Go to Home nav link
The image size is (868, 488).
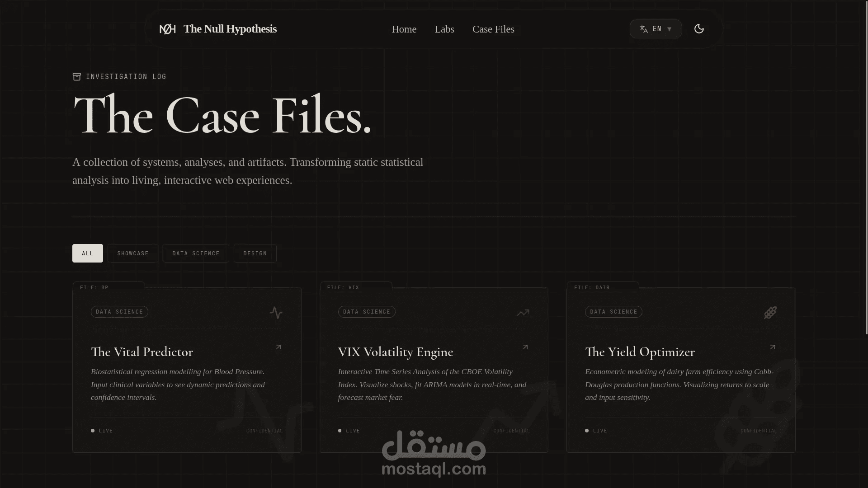point(404,29)
